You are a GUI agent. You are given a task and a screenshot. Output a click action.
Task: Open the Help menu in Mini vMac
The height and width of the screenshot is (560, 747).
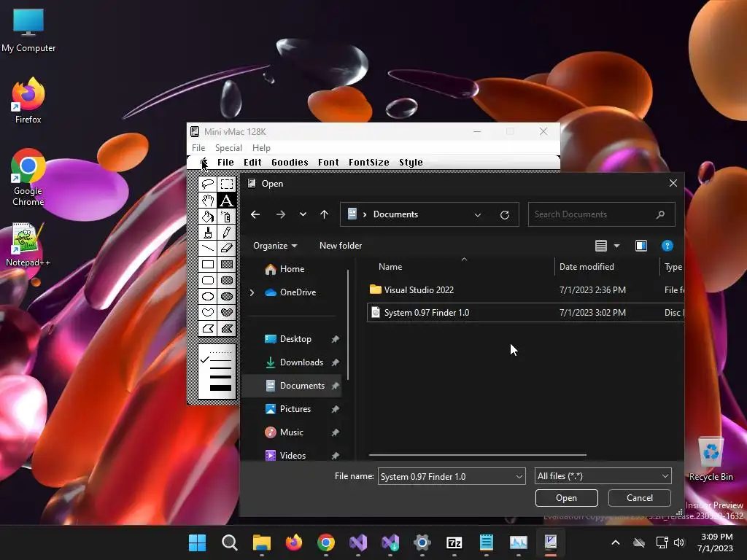tap(261, 147)
